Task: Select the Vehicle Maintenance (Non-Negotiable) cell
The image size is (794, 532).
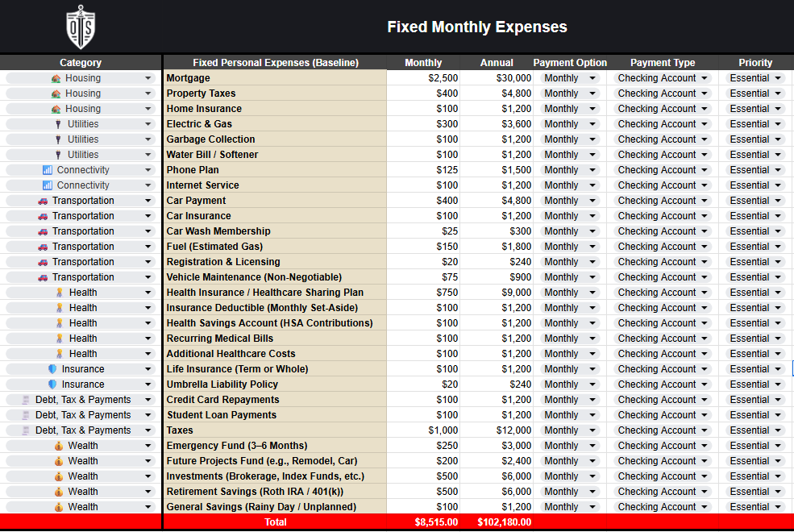Action: point(275,277)
